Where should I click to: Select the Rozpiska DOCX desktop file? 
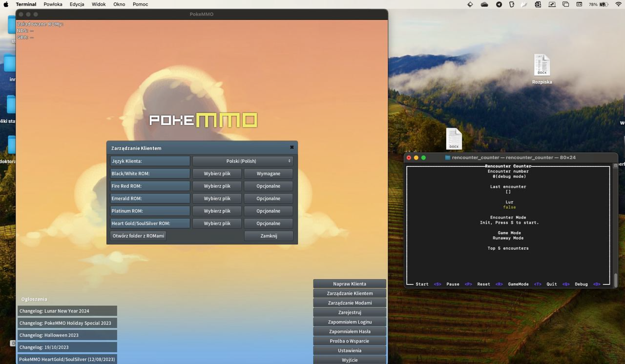pos(542,69)
